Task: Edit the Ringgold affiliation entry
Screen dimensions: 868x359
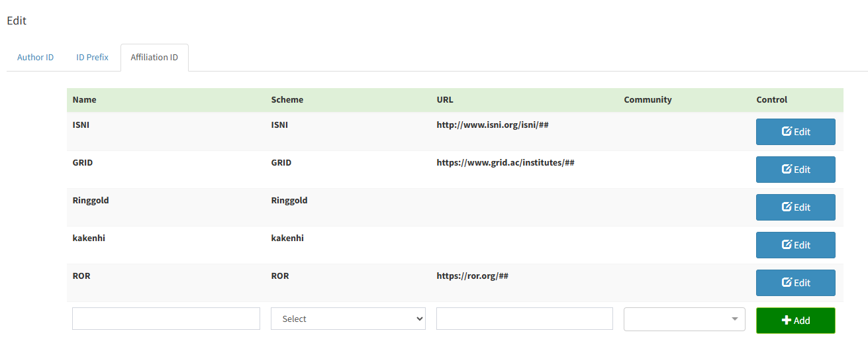Action: (x=795, y=207)
